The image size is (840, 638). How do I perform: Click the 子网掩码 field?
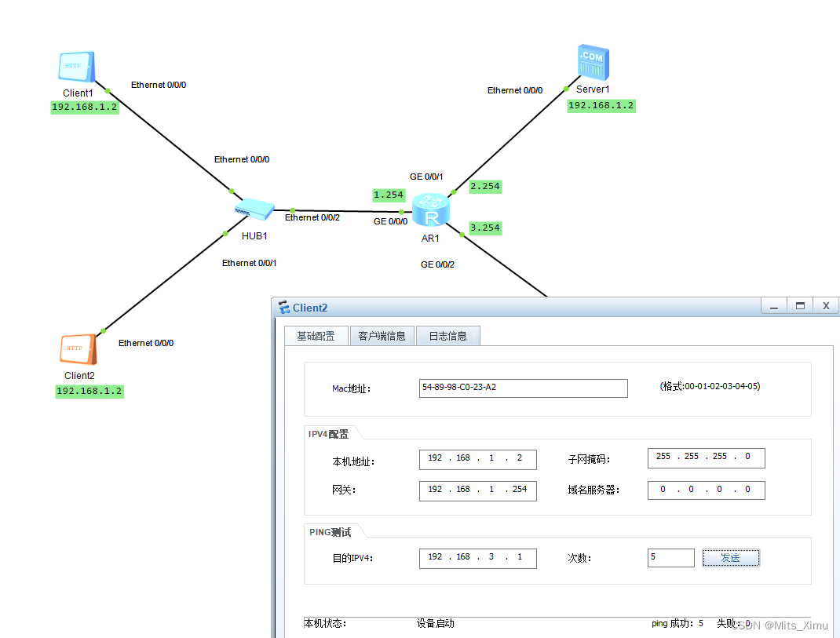705,458
